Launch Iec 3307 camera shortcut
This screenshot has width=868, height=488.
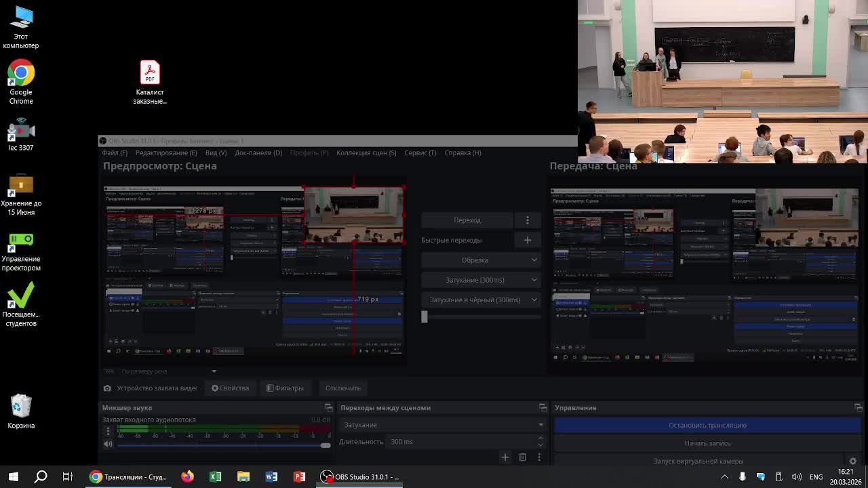pos(21,134)
